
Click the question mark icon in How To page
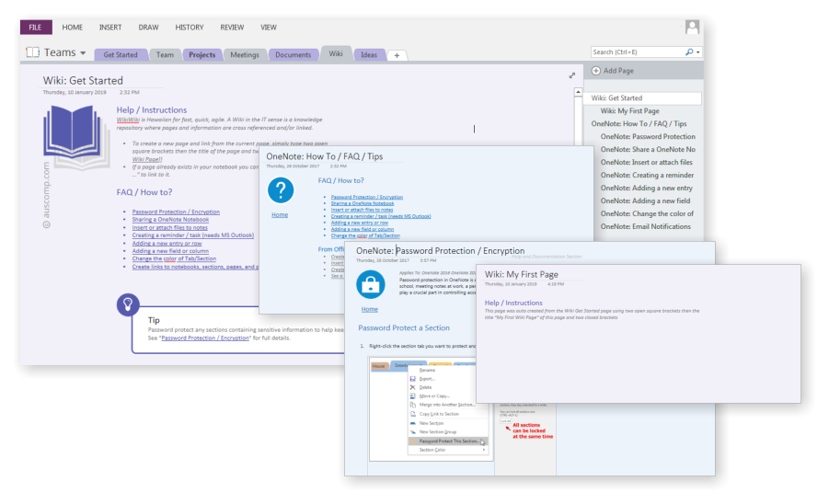pos(281,190)
